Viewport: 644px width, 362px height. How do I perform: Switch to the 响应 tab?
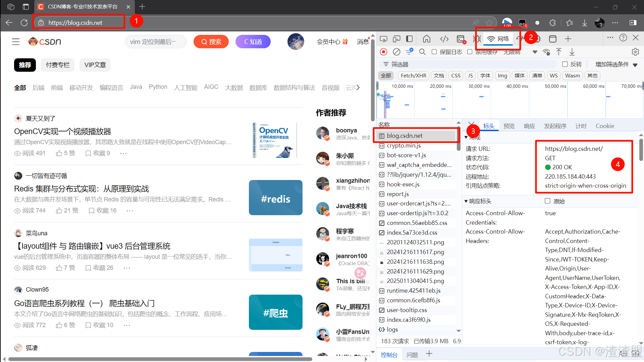click(x=529, y=126)
